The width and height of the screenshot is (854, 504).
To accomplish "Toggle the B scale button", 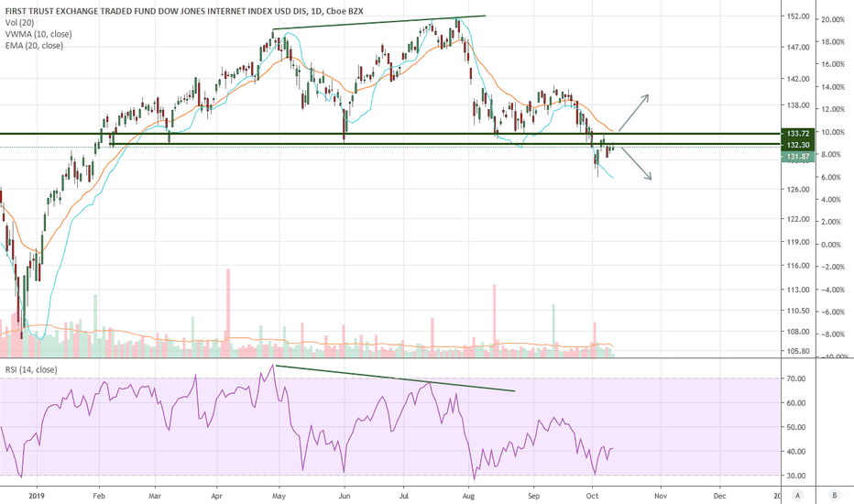I will point(835,495).
